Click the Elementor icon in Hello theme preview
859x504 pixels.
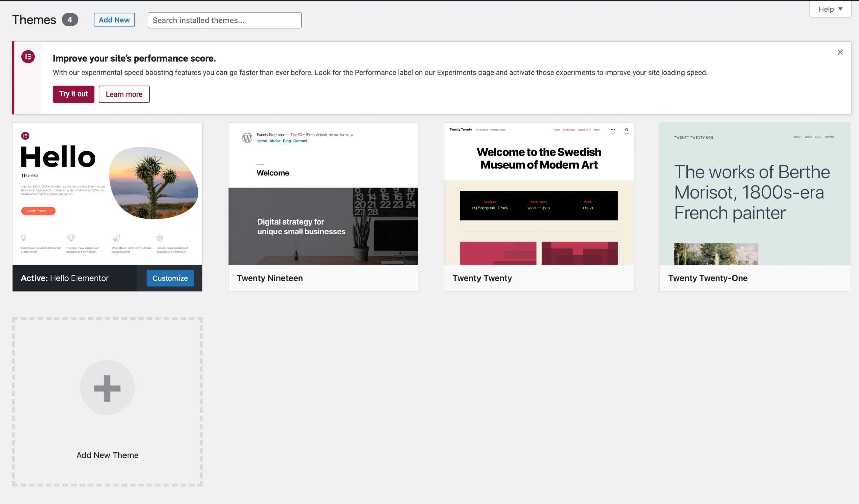(25, 136)
